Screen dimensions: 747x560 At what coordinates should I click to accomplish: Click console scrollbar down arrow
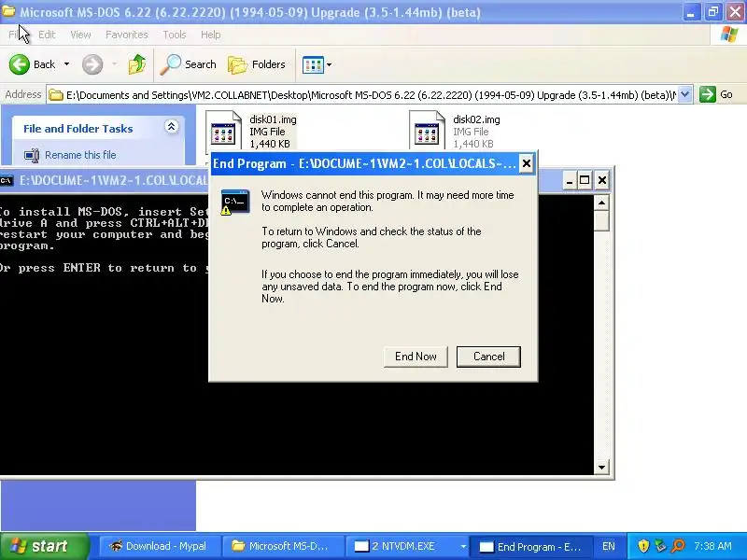click(x=601, y=468)
